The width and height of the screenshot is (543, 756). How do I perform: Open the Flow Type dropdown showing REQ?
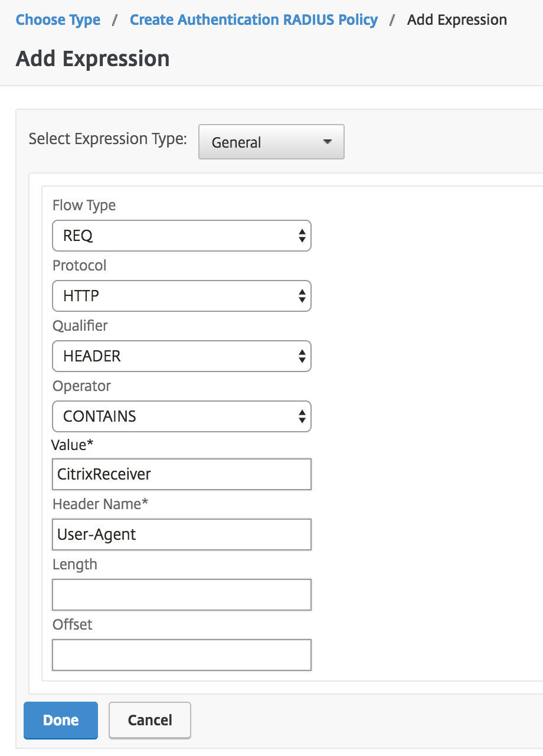tap(181, 236)
